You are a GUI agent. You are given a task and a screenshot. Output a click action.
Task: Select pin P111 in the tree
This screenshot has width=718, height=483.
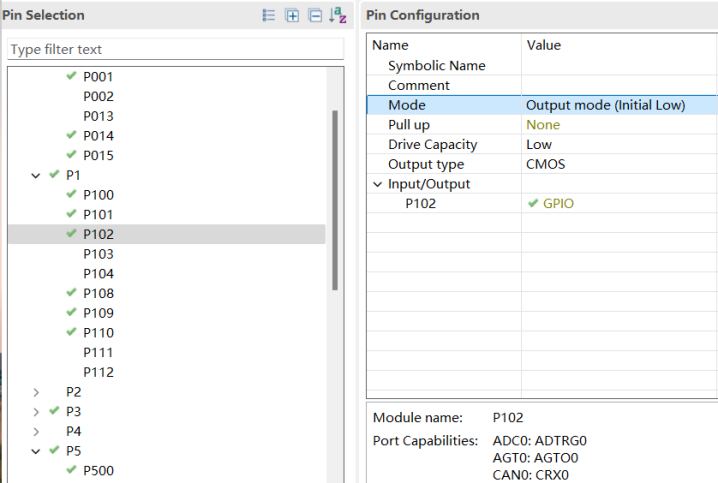pos(98,352)
